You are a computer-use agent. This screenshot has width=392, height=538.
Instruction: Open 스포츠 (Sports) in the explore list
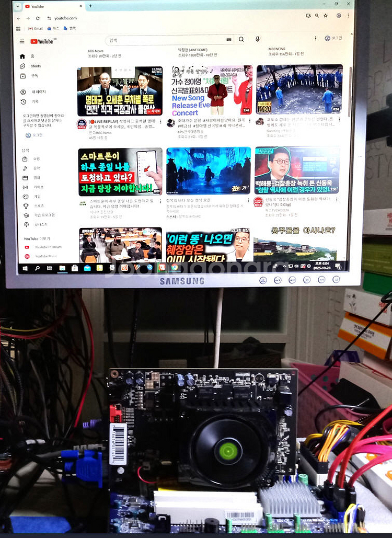coord(33,206)
